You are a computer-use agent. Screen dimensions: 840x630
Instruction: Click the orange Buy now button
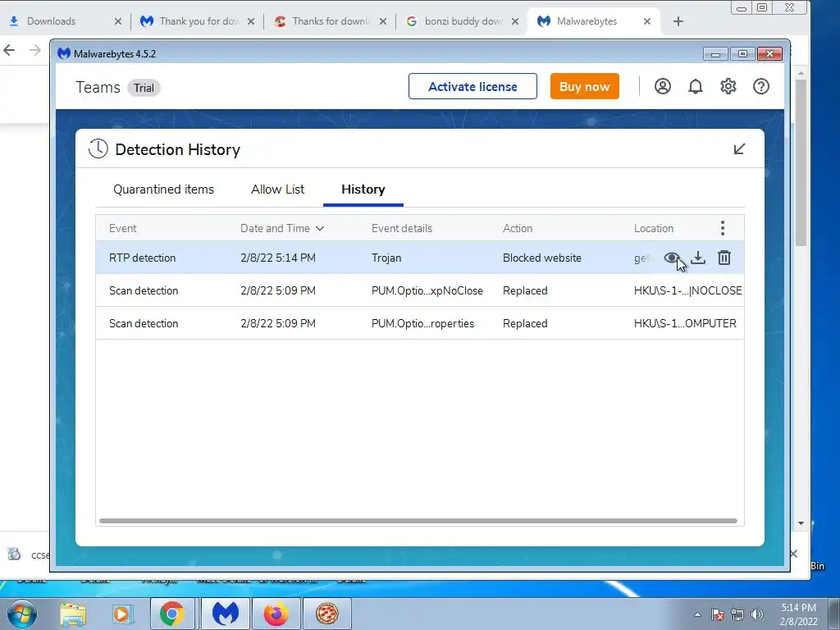coord(584,86)
